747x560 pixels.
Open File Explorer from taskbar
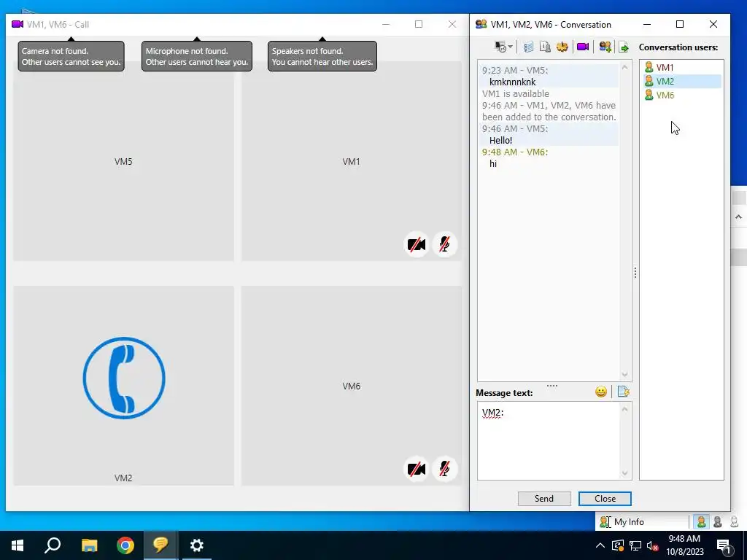(89, 545)
